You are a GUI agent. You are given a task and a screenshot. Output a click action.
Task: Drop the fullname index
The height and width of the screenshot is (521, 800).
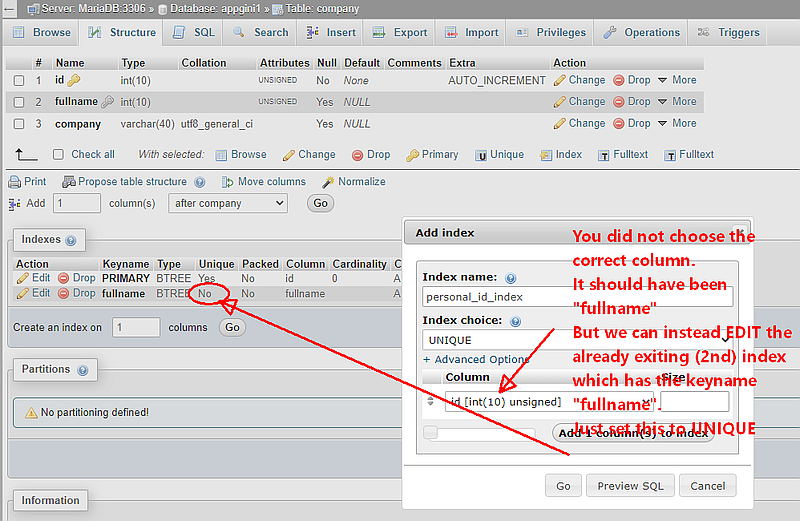coord(77,293)
